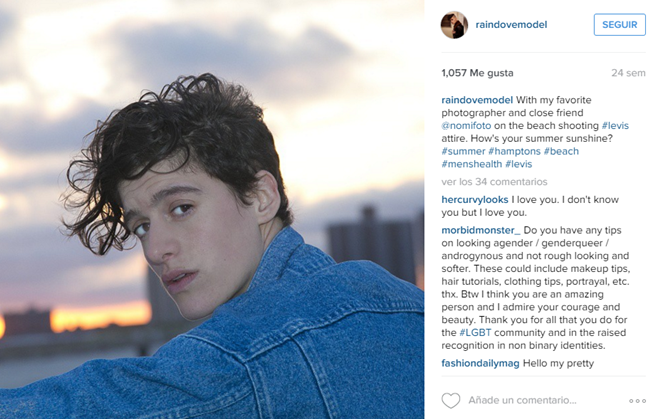Image resolution: width=650 pixels, height=419 pixels.
Task: Open the #summer hashtag
Action: (x=463, y=151)
